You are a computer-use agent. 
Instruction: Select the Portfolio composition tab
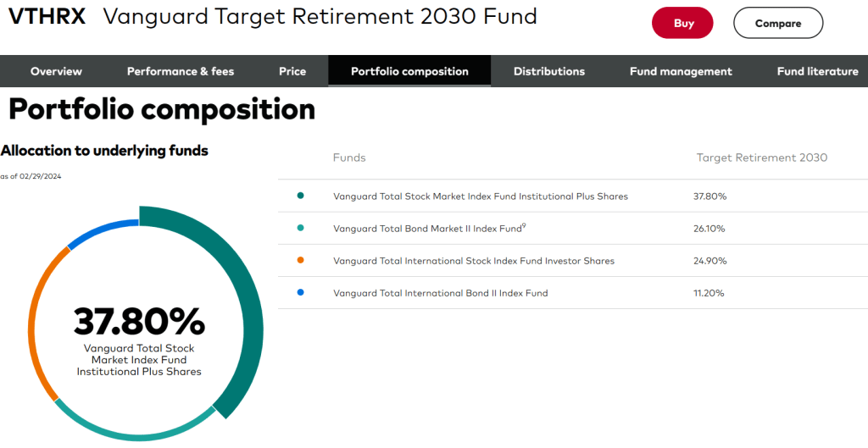point(409,71)
